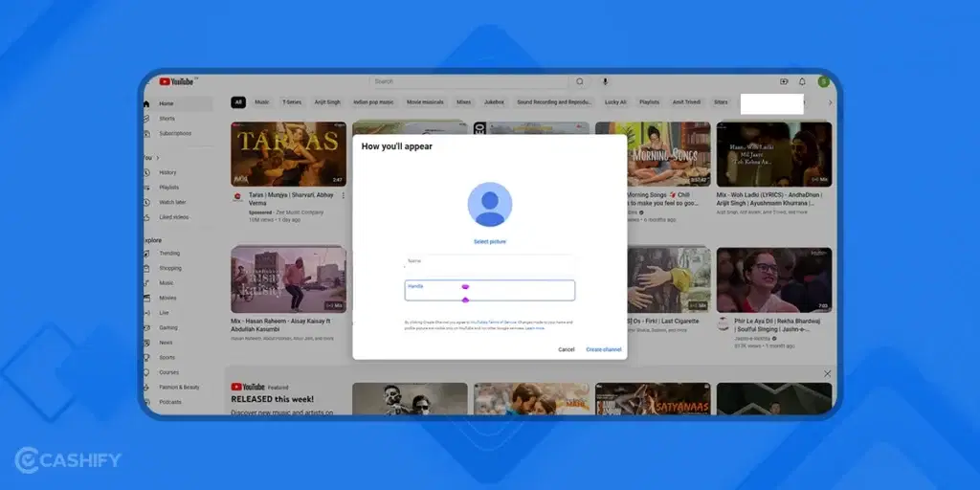Click Select picture link in dialog
Screen dimensions: 980x490
[490, 242]
